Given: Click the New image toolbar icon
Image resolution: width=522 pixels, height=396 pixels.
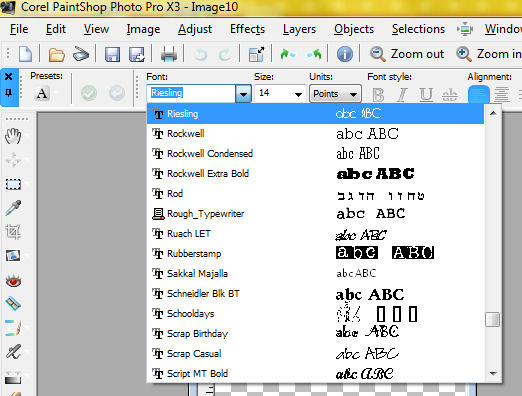Looking at the screenshot, I should pyautogui.click(x=25, y=54).
